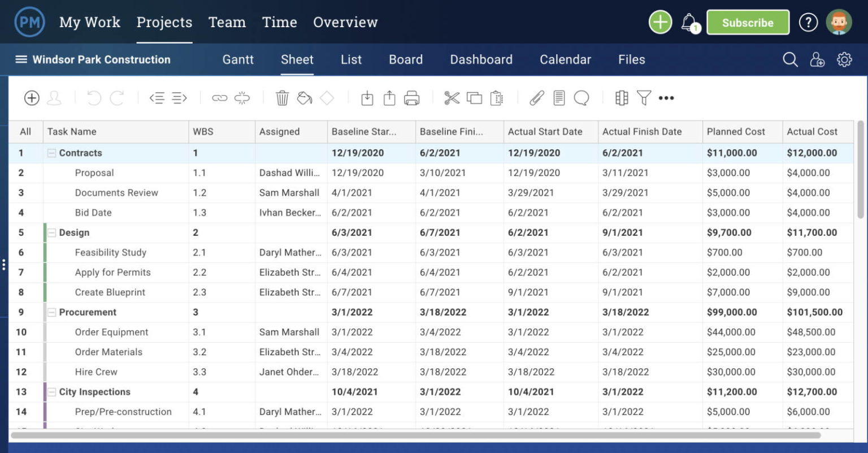Collapse the Procurement task group
868x453 pixels.
pyautogui.click(x=52, y=312)
